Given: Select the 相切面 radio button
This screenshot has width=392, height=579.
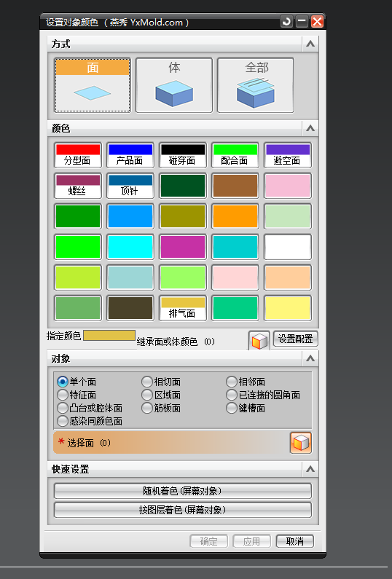Looking at the screenshot, I should (147, 382).
